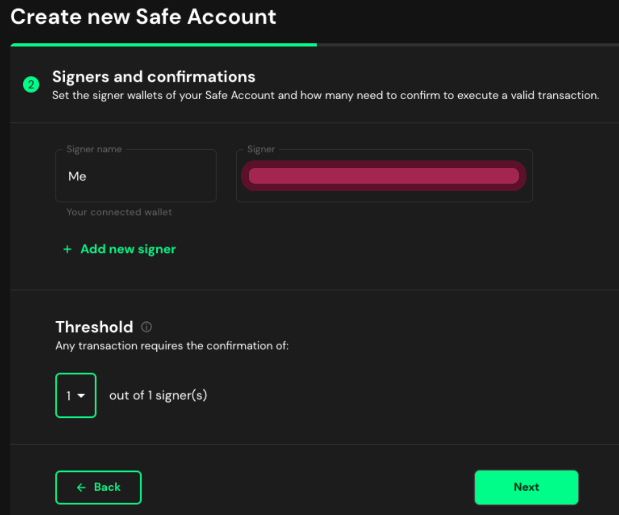Viewport: 619px width, 515px height.
Task: Click the Set the signer wallets description text
Action: [326, 96]
